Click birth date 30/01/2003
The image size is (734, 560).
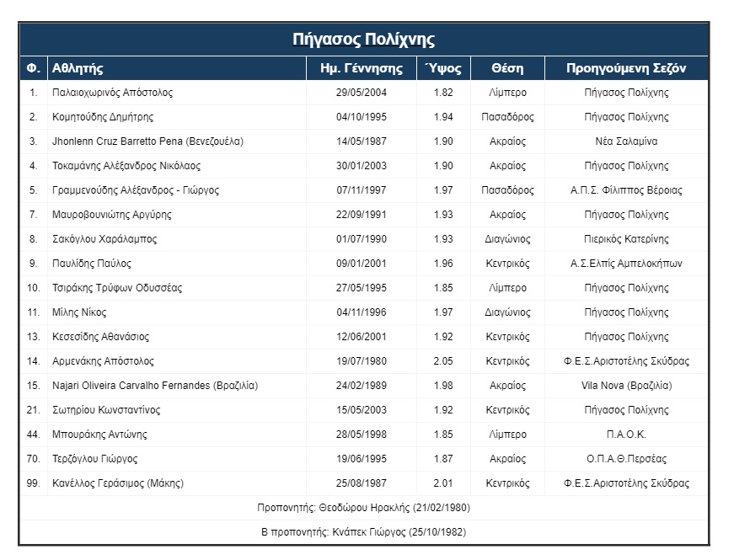(x=361, y=166)
